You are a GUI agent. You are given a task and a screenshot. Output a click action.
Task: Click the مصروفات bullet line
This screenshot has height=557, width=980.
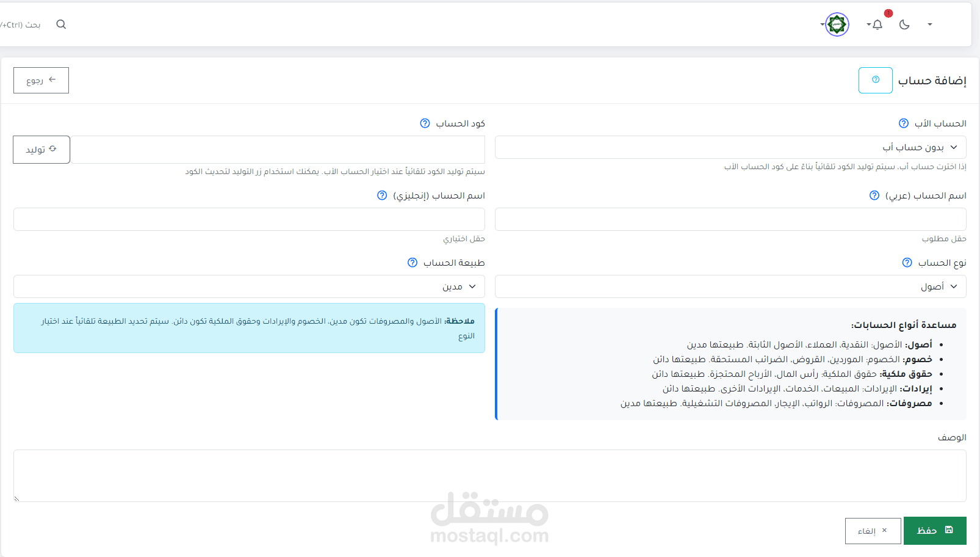click(776, 403)
